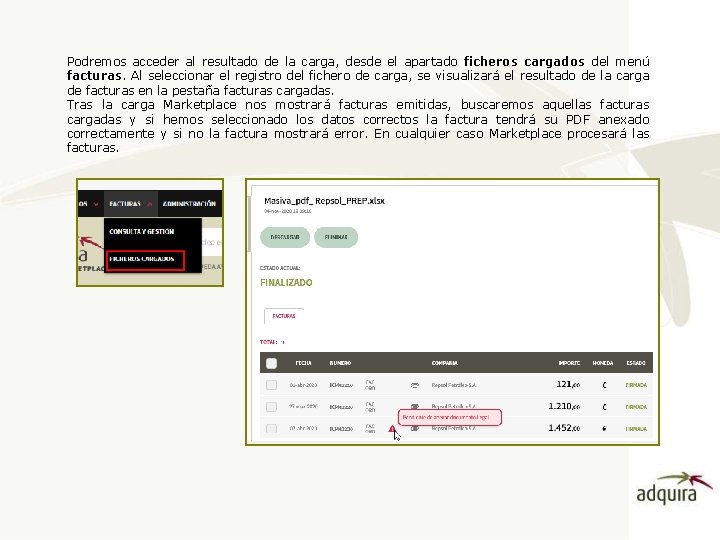Click the ESTADO column header
The height and width of the screenshot is (540, 720).
point(636,363)
